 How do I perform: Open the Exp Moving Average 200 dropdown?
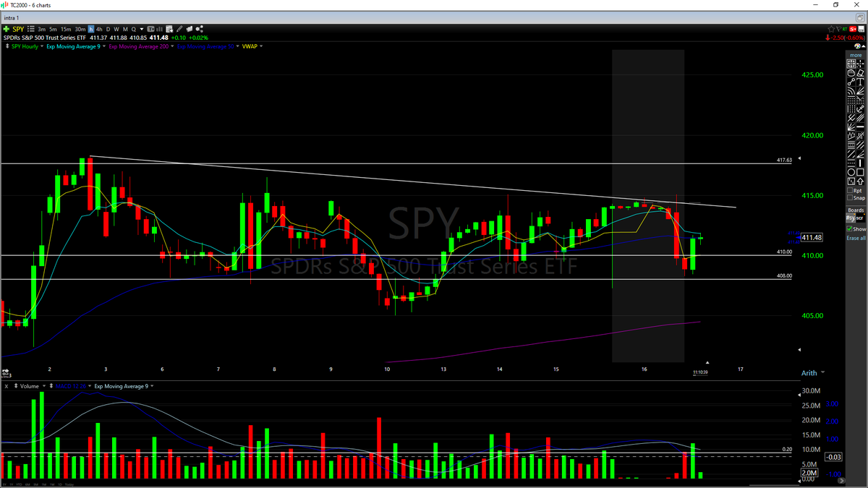173,46
